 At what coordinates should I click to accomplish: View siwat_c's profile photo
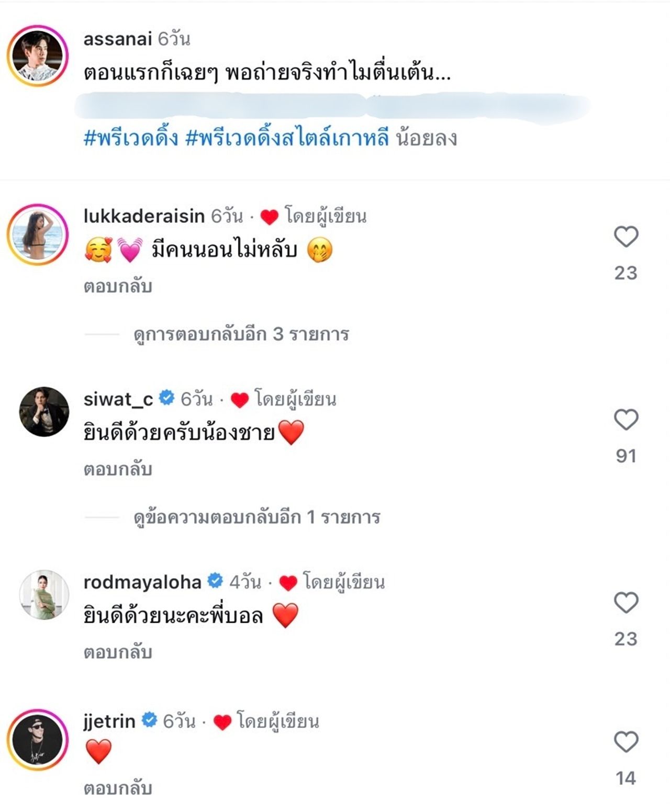click(44, 412)
